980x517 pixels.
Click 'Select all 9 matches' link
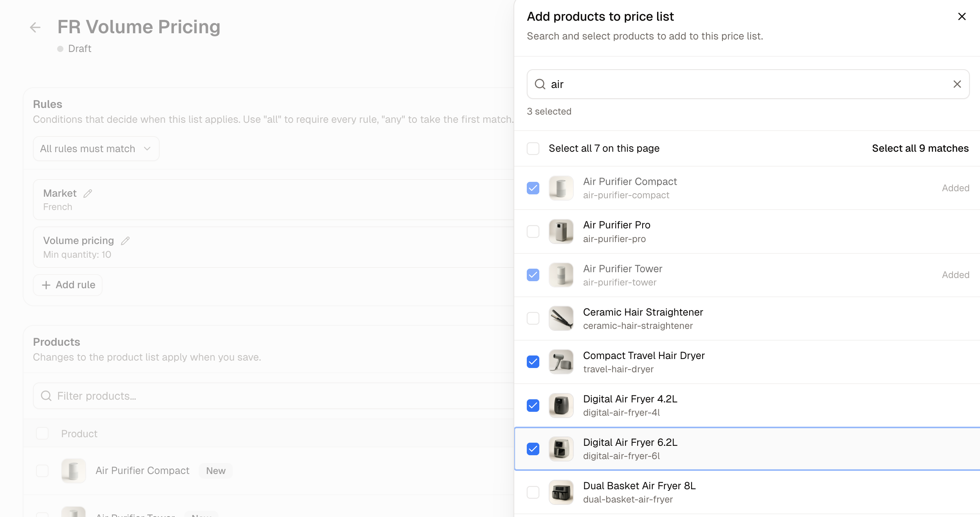(x=920, y=148)
